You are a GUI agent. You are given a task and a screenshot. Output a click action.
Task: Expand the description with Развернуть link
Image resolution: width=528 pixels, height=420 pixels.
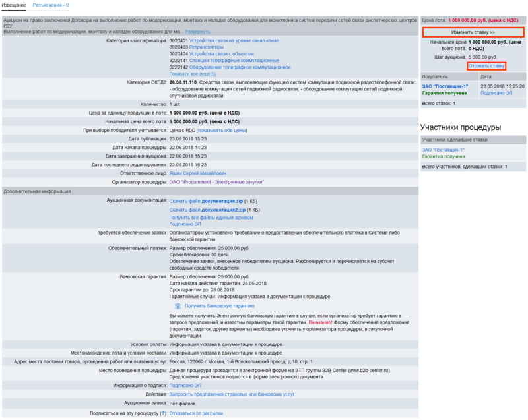pos(197,32)
